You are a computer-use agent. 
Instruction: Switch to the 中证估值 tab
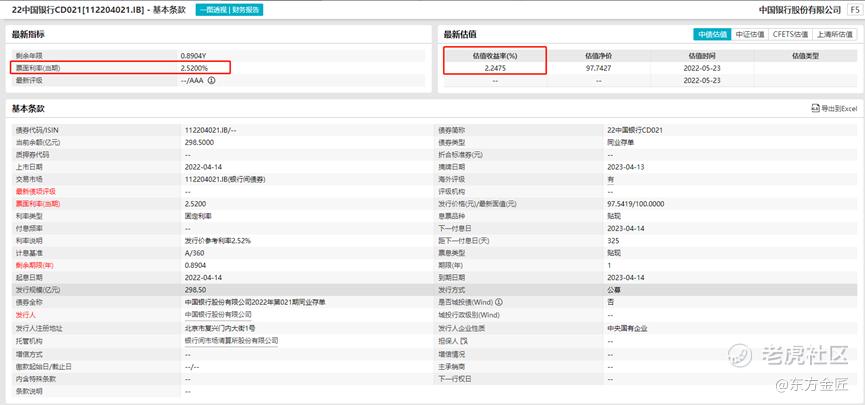[x=750, y=34]
